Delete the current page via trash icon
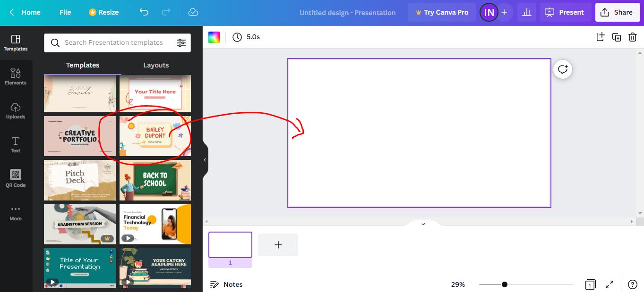Image resolution: width=644 pixels, height=292 pixels. click(633, 37)
